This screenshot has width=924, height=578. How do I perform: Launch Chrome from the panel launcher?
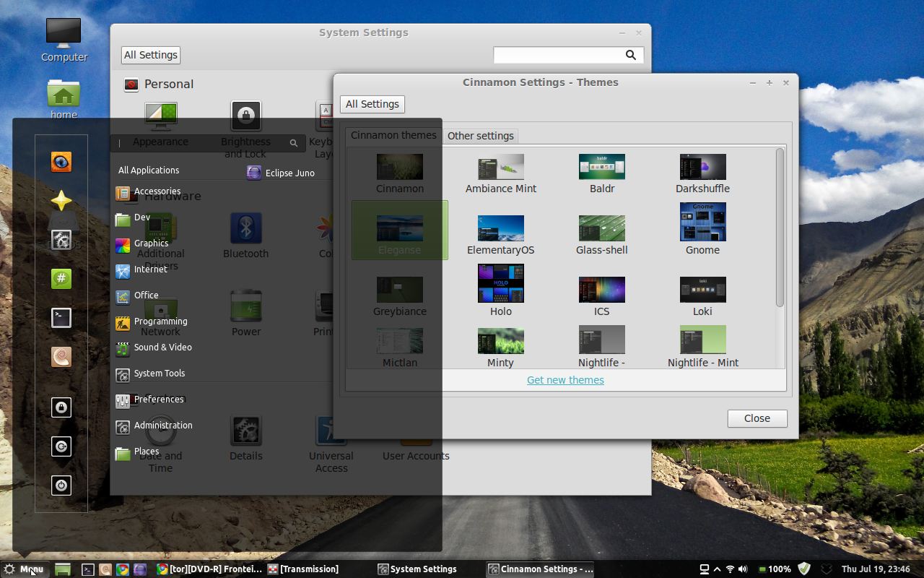[x=123, y=569]
